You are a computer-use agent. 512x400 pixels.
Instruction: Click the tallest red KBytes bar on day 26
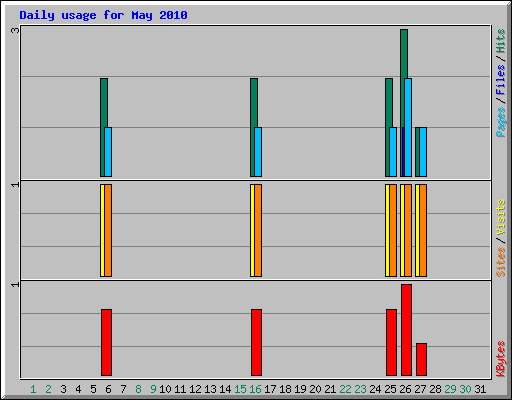406,330
